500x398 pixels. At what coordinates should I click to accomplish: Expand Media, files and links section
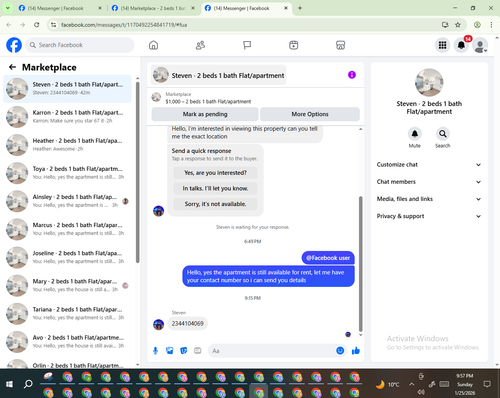[429, 199]
